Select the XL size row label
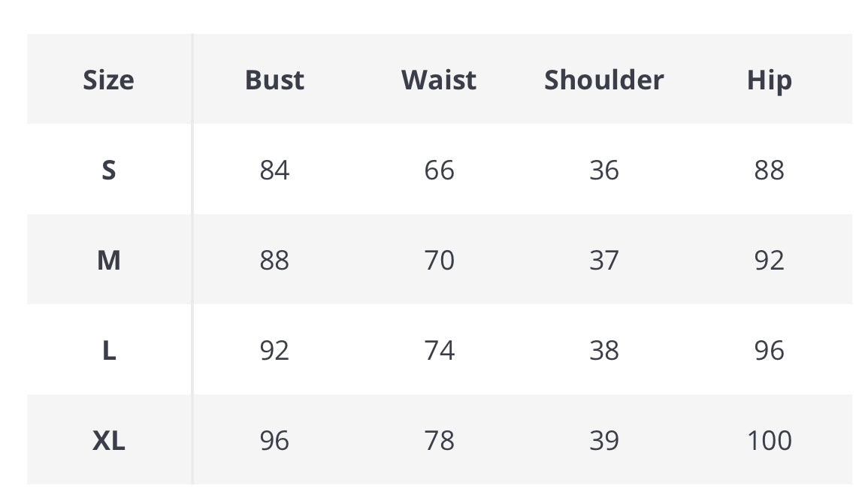 (108, 441)
